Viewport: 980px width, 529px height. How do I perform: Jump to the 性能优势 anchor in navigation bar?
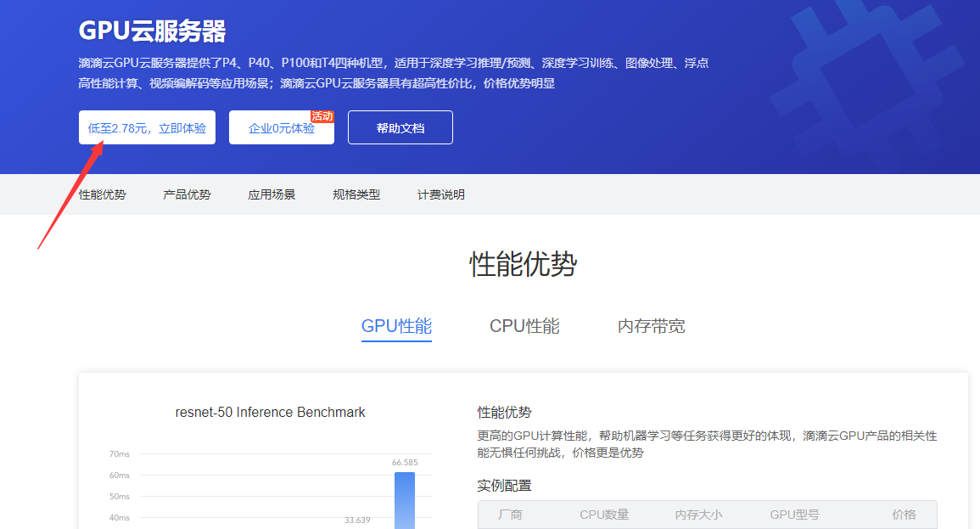click(x=103, y=194)
